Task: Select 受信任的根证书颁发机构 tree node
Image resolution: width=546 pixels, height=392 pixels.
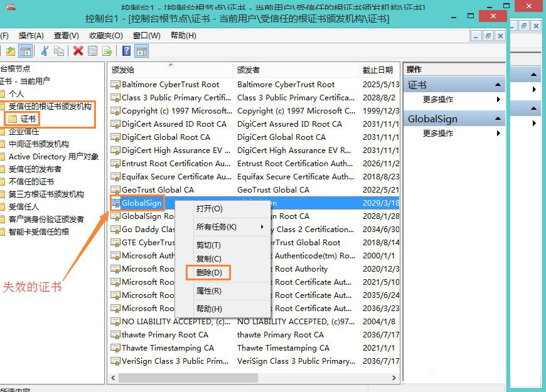Action: tap(50, 107)
